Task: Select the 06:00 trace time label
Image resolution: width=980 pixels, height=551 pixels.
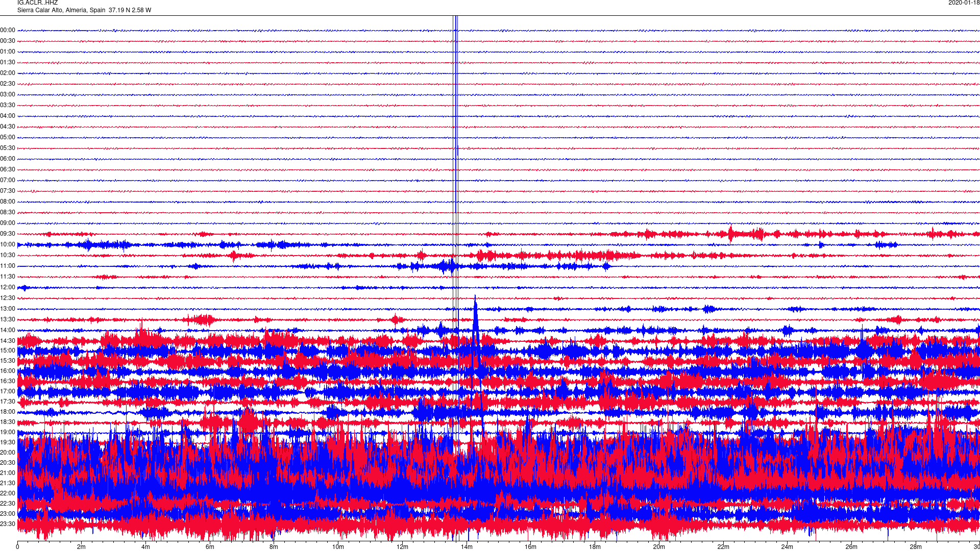Action: point(8,159)
